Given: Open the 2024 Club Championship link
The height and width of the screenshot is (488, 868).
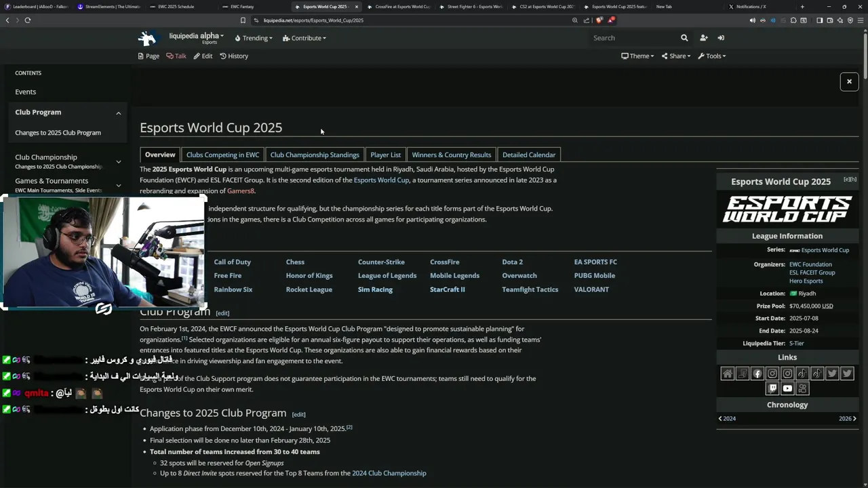Looking at the screenshot, I should click(x=389, y=473).
